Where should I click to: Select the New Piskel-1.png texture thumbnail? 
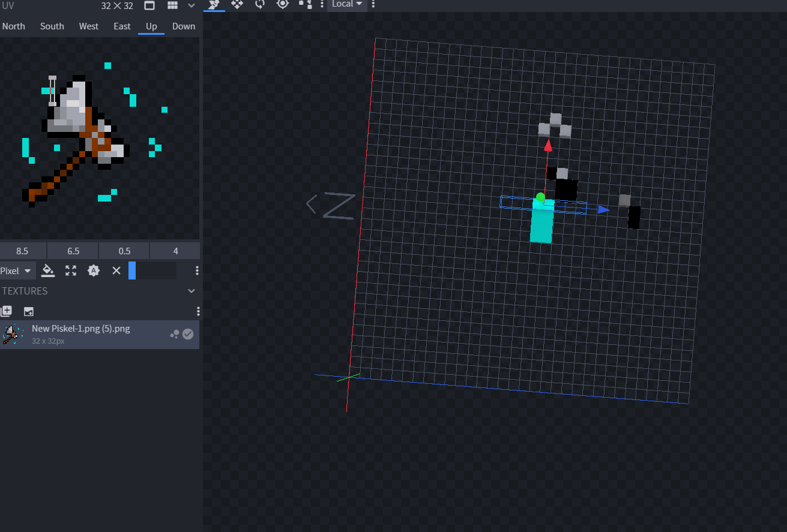12,334
